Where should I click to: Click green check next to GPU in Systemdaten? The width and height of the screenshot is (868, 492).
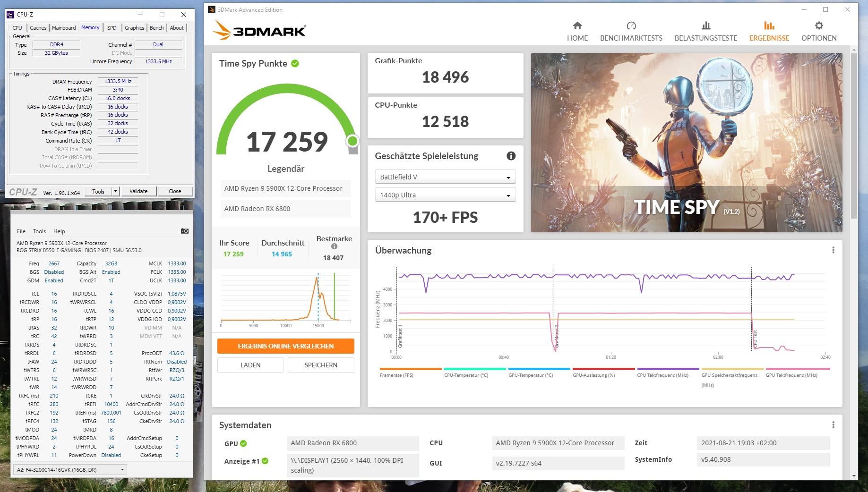pyautogui.click(x=243, y=443)
